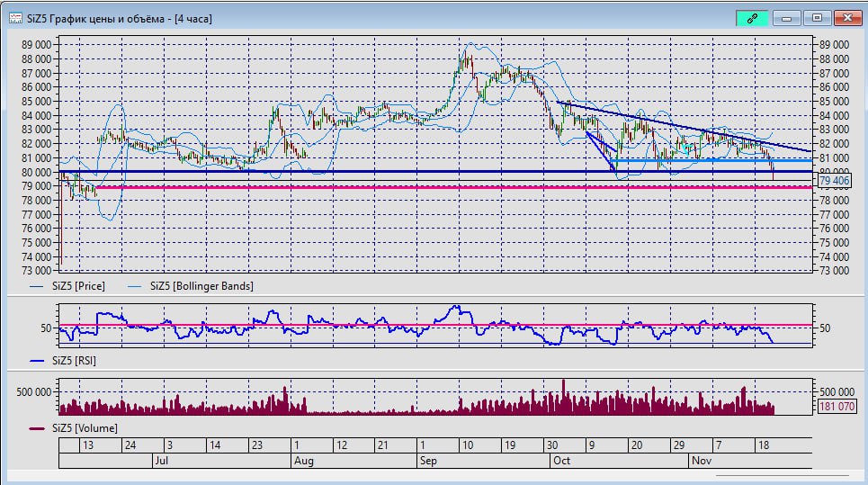The image size is (868, 485).
Task: Click the Jul month on time axis
Action: tap(162, 461)
